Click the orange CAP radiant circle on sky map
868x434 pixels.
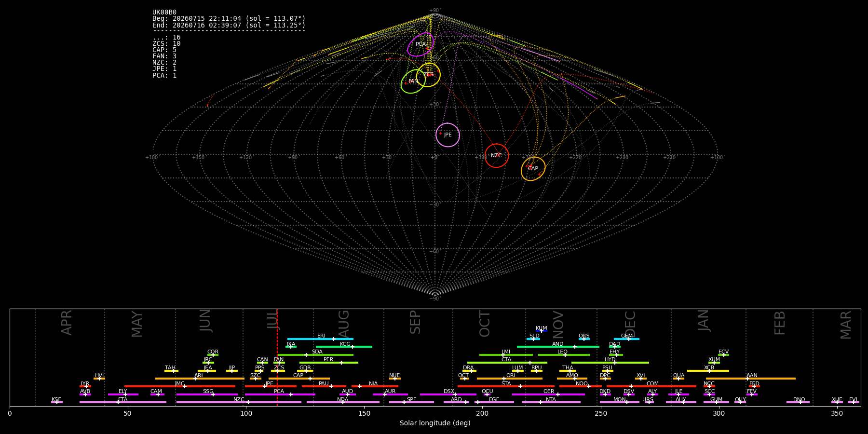coord(533,169)
